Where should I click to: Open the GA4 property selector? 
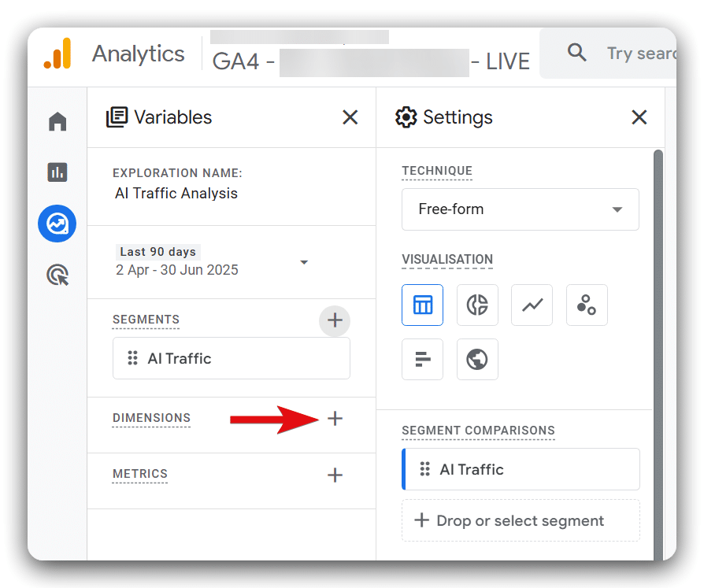370,61
